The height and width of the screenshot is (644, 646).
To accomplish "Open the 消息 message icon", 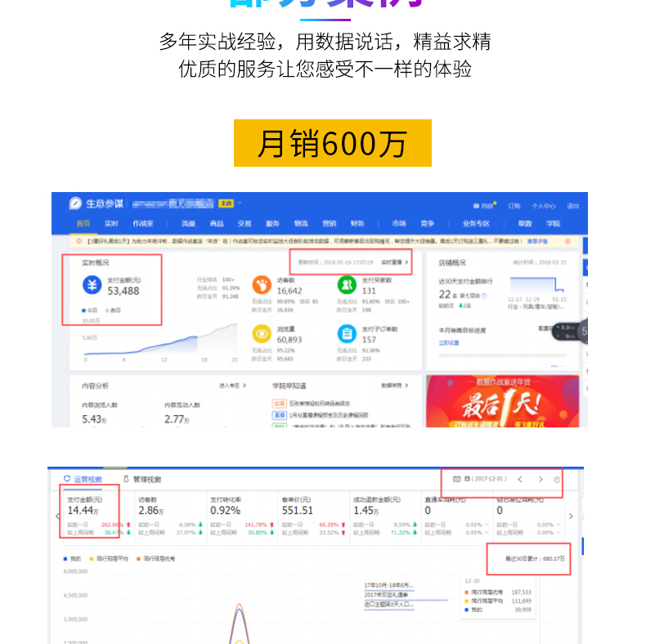I will 476,206.
